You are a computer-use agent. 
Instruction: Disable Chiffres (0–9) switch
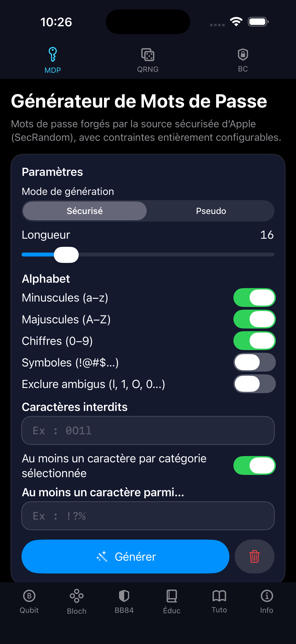(254, 341)
